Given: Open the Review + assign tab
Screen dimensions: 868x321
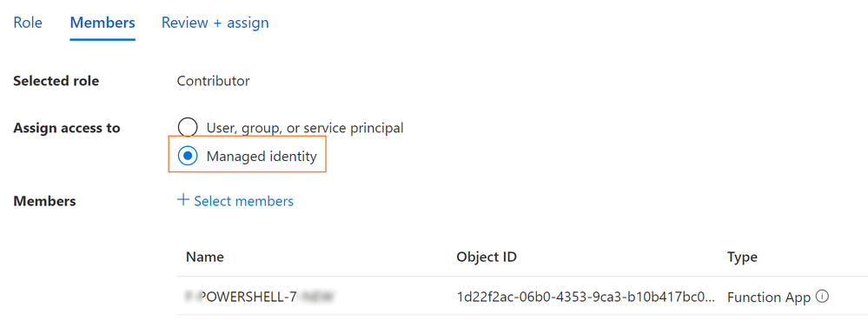Looking at the screenshot, I should [215, 23].
